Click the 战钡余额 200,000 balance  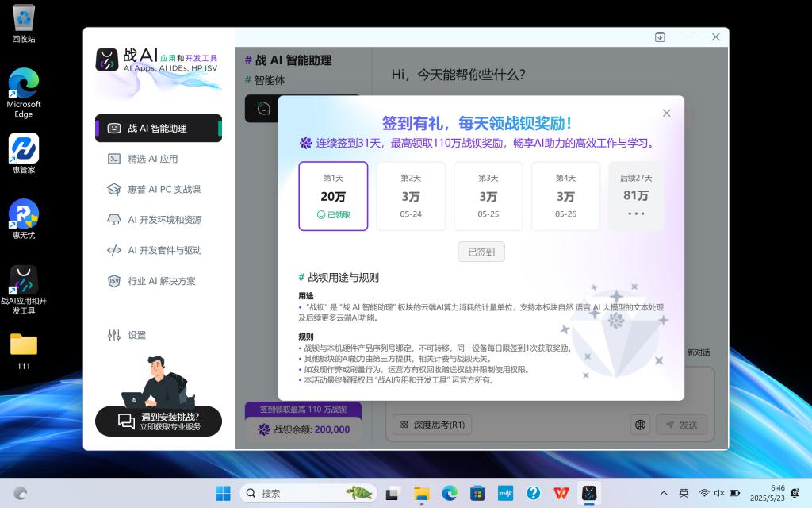(304, 429)
